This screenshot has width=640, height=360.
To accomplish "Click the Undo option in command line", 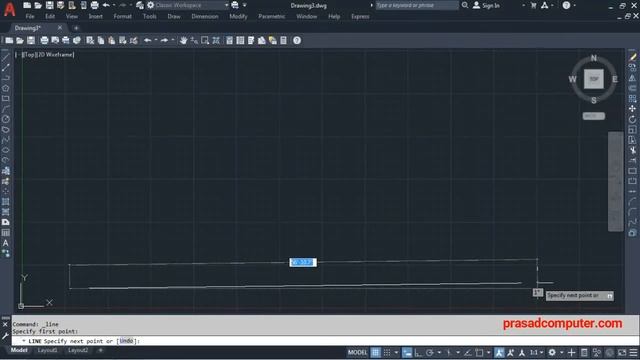I will (126, 341).
